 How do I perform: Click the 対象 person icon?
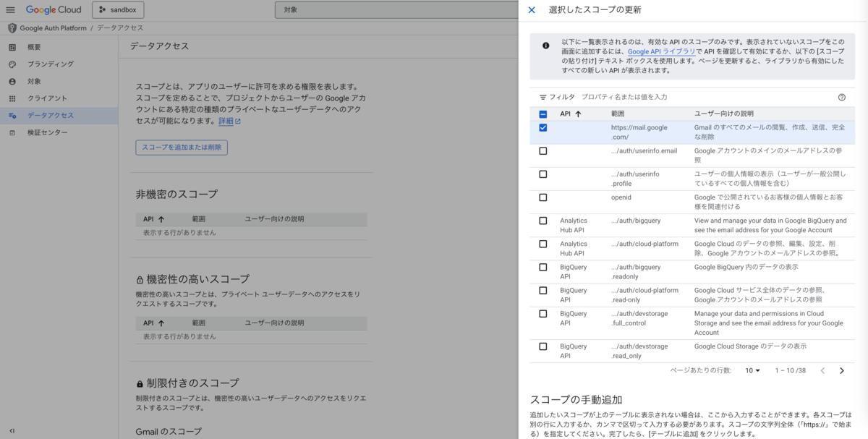click(12, 81)
